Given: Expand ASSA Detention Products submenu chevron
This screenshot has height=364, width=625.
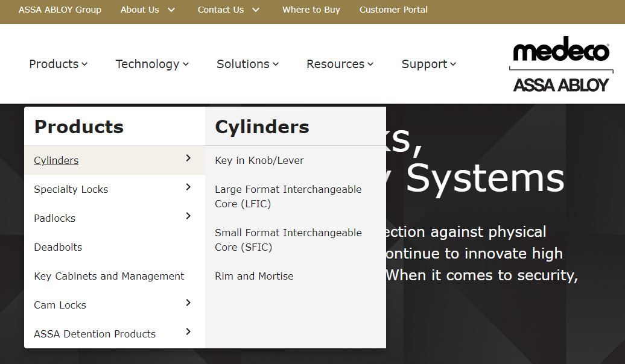Looking at the screenshot, I should point(188,332).
